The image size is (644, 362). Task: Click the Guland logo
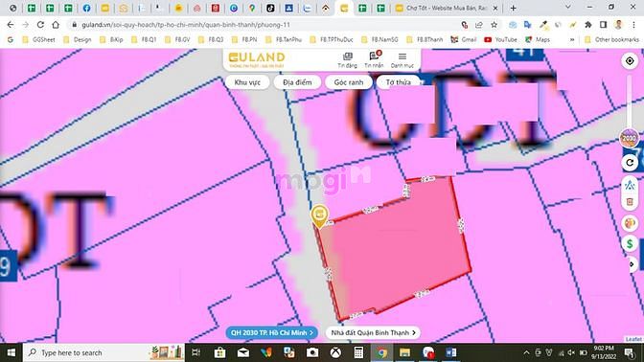[x=256, y=59]
